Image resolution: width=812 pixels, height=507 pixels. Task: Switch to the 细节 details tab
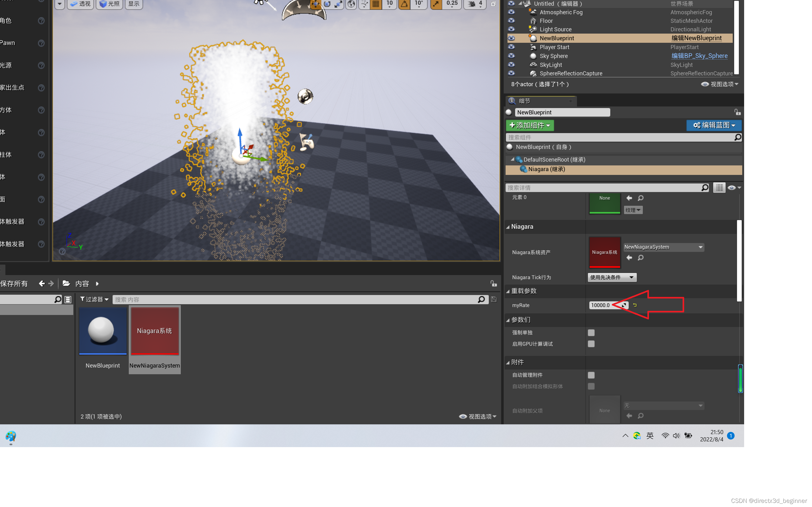click(x=524, y=101)
